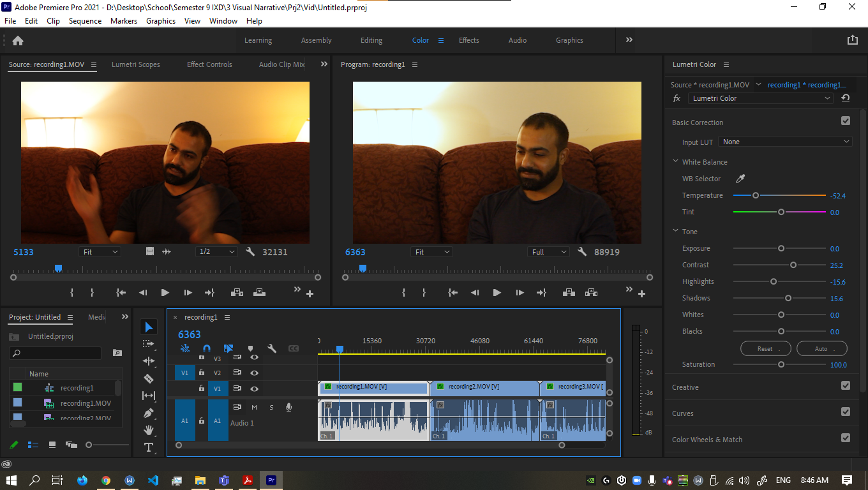Collapse the White Balance section
Image resolution: width=868 pixels, height=490 pixels.
(x=676, y=161)
